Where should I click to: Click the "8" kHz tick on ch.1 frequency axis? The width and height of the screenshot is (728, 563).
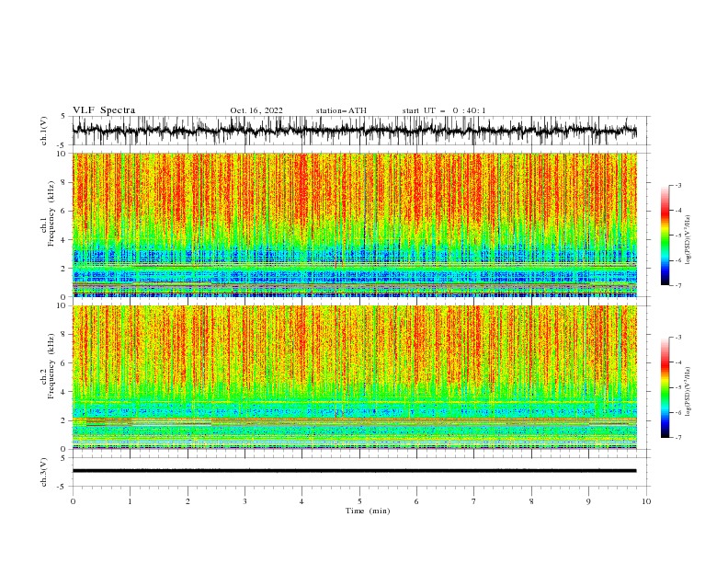pyautogui.click(x=63, y=182)
